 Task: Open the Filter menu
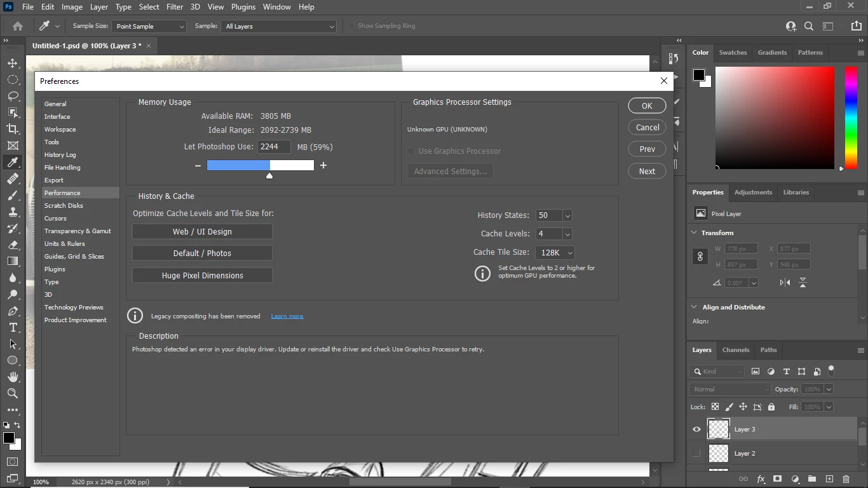(174, 7)
